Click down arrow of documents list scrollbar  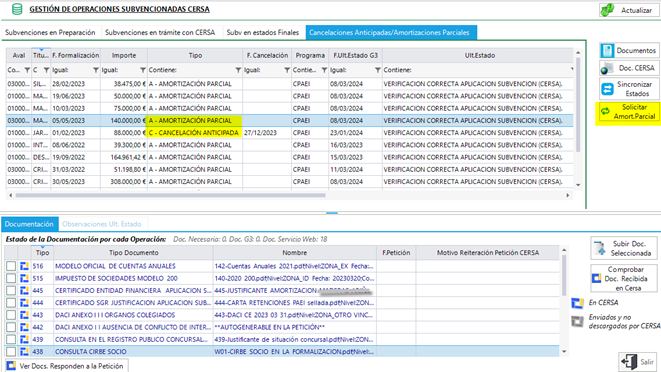pyautogui.click(x=564, y=351)
